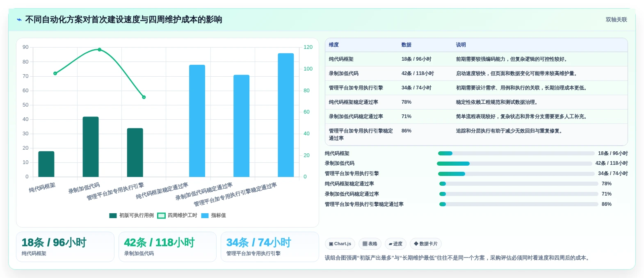Click the 71% table cell
The image size is (644, 278).
[406, 117]
